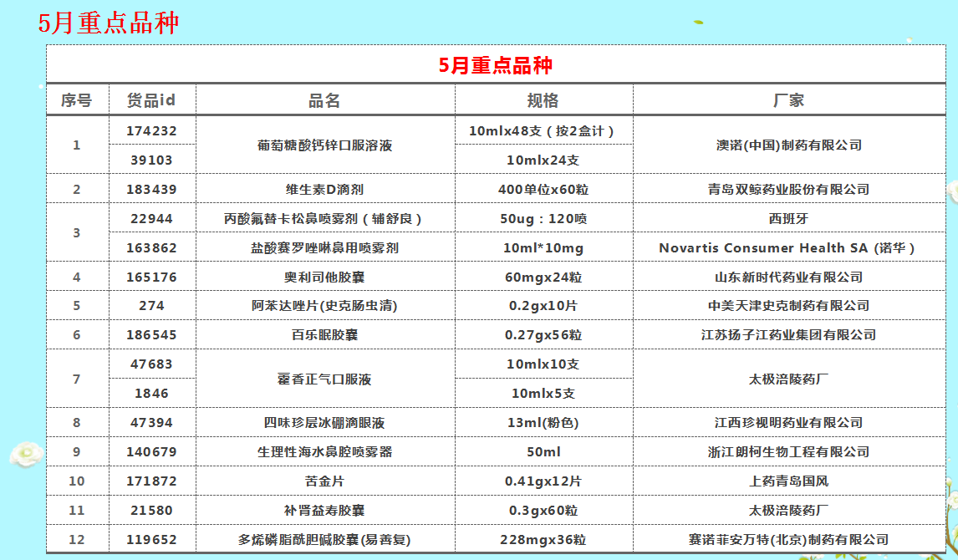Image resolution: width=958 pixels, height=560 pixels.
Task: Click product id "39103"
Action: pos(151,160)
